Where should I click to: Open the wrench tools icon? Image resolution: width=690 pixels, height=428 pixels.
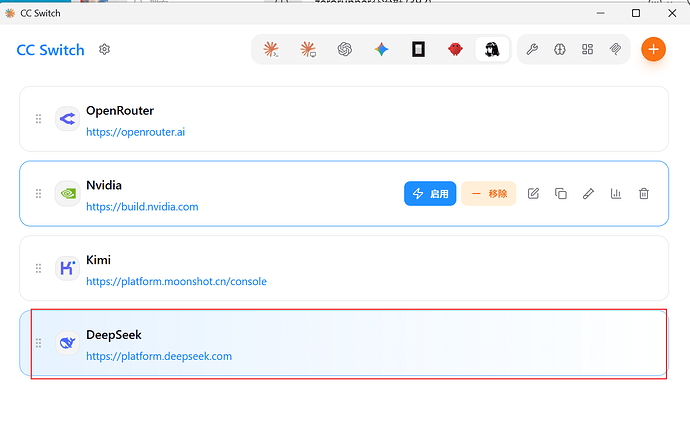(x=532, y=49)
